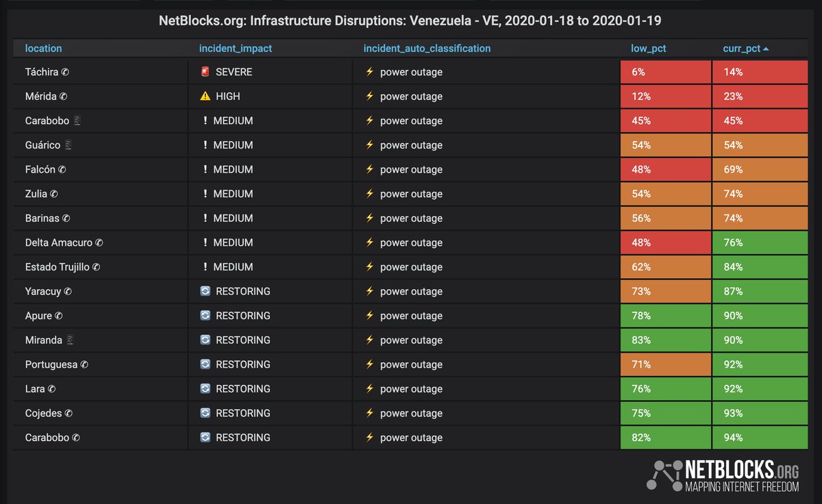Click the lightning bolt icon in Guárico row
Screen dimensions: 822x504
[x=369, y=145]
